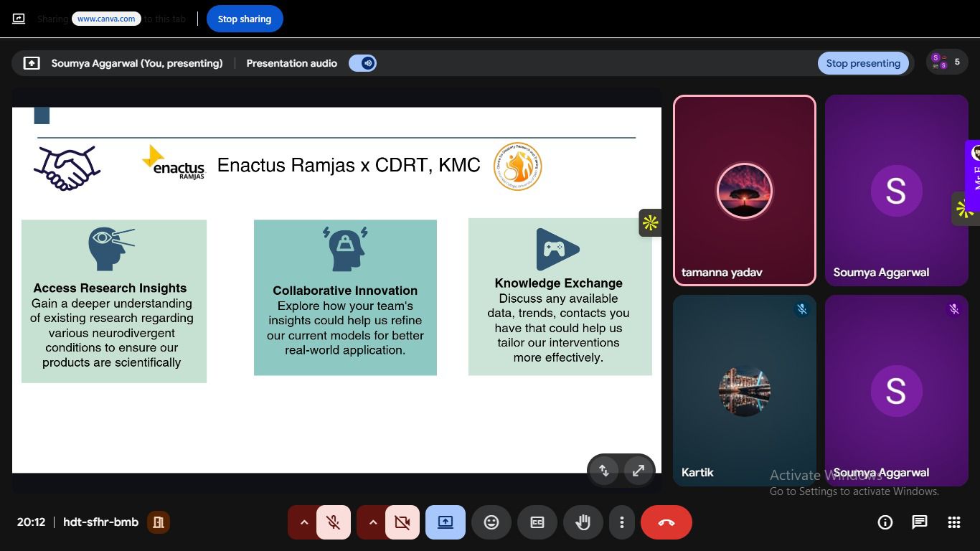Click the Enactus Ramjas logo
980x551 pixels.
tap(173, 162)
